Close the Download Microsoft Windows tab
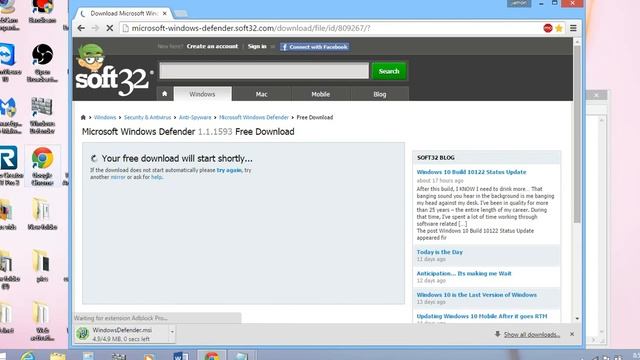This screenshot has height=360, width=640. pos(164,13)
